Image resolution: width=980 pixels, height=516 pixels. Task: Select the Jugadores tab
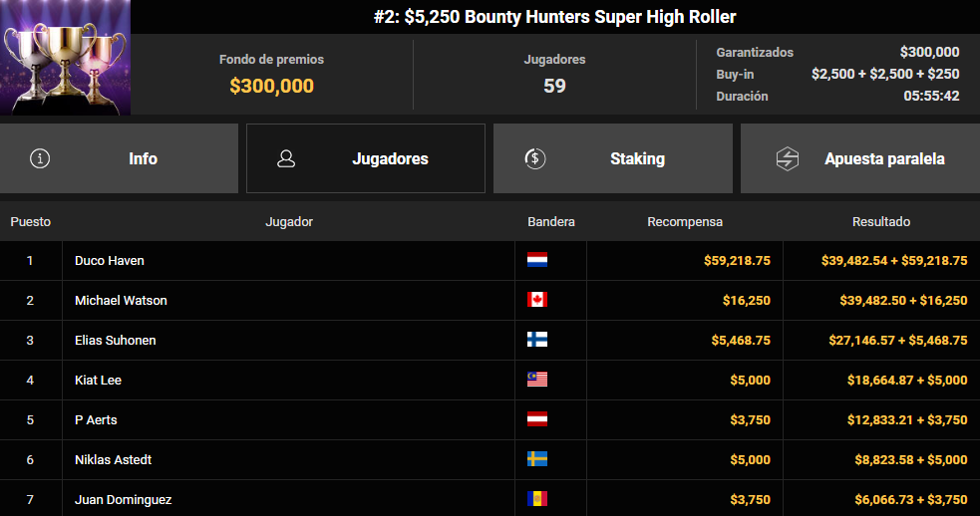click(x=366, y=158)
